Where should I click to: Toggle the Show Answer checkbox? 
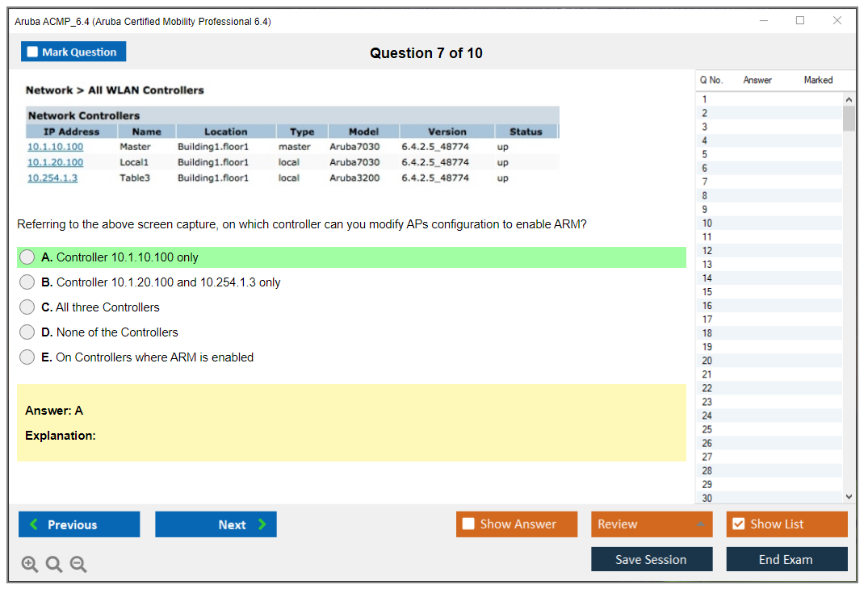(x=468, y=524)
